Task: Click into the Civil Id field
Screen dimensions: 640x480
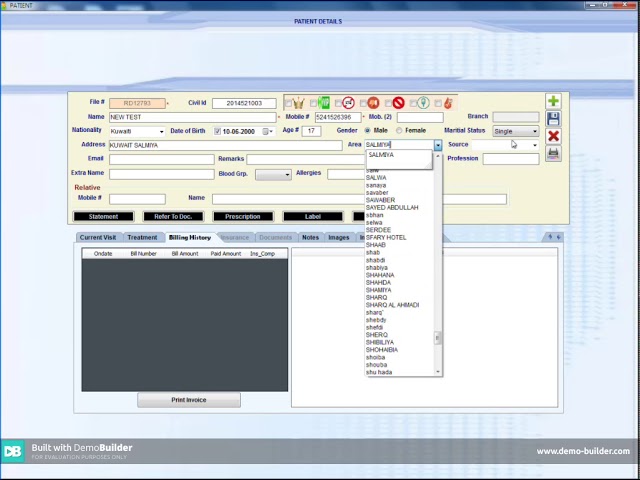Action: [x=244, y=103]
